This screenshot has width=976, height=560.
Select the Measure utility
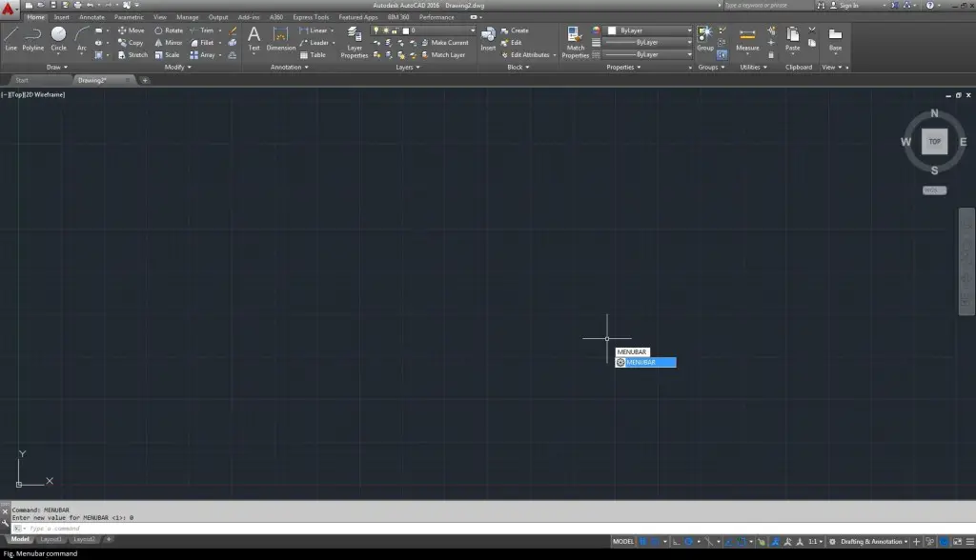pos(747,38)
